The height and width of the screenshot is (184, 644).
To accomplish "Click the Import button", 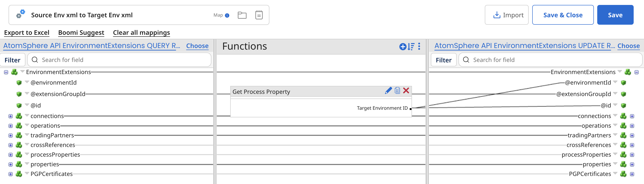I will [x=507, y=15].
